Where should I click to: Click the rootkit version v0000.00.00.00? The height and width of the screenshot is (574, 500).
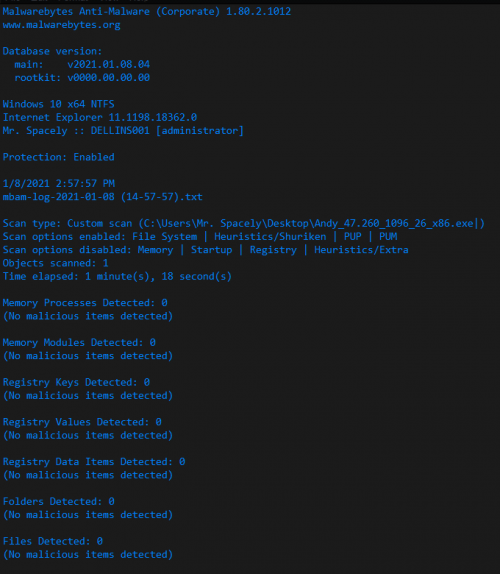pyautogui.click(x=109, y=78)
